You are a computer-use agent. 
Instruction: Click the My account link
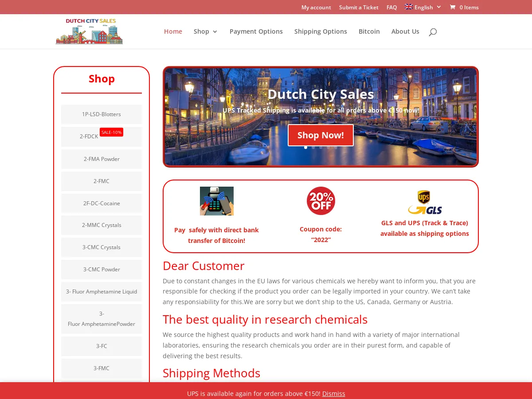pyautogui.click(x=316, y=7)
